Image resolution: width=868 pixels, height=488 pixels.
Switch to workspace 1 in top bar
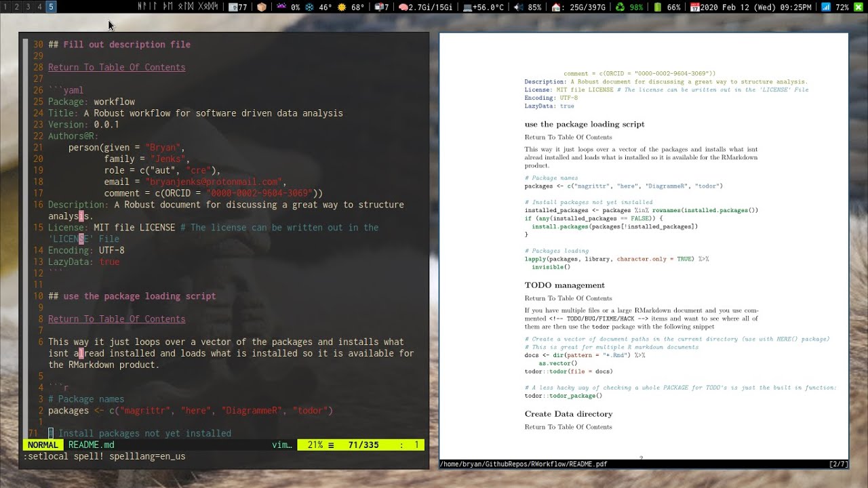(5, 7)
